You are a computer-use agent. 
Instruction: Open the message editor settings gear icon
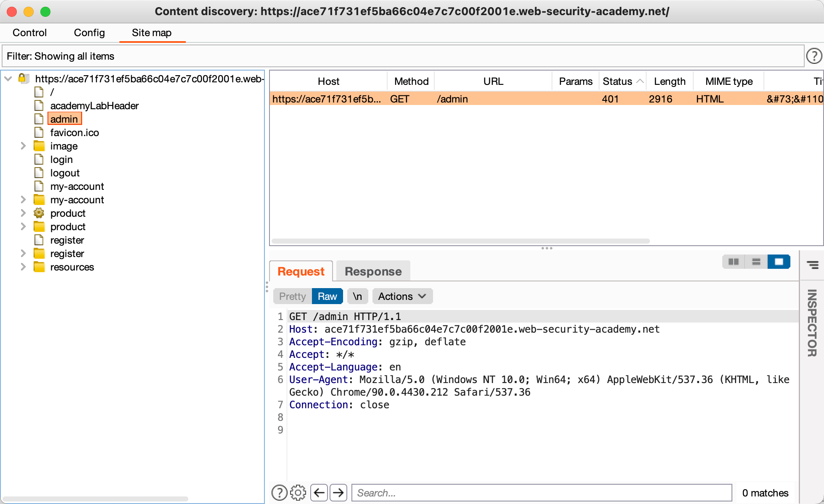298,493
